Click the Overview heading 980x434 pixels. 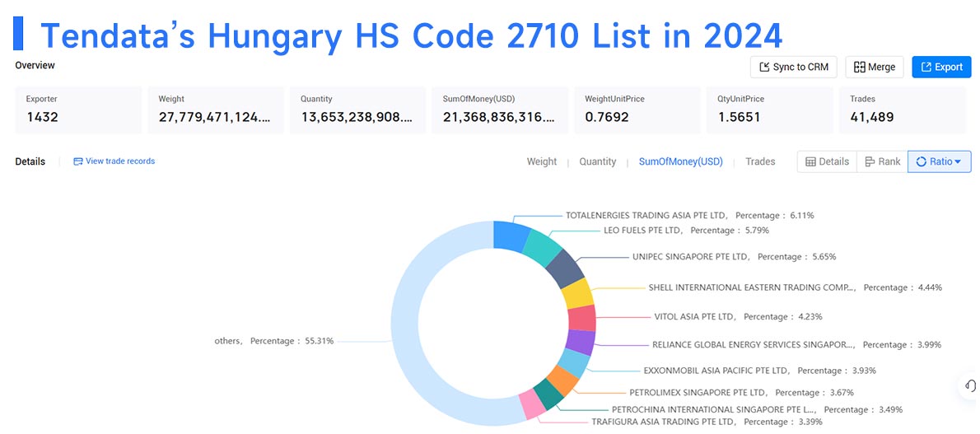tap(35, 65)
